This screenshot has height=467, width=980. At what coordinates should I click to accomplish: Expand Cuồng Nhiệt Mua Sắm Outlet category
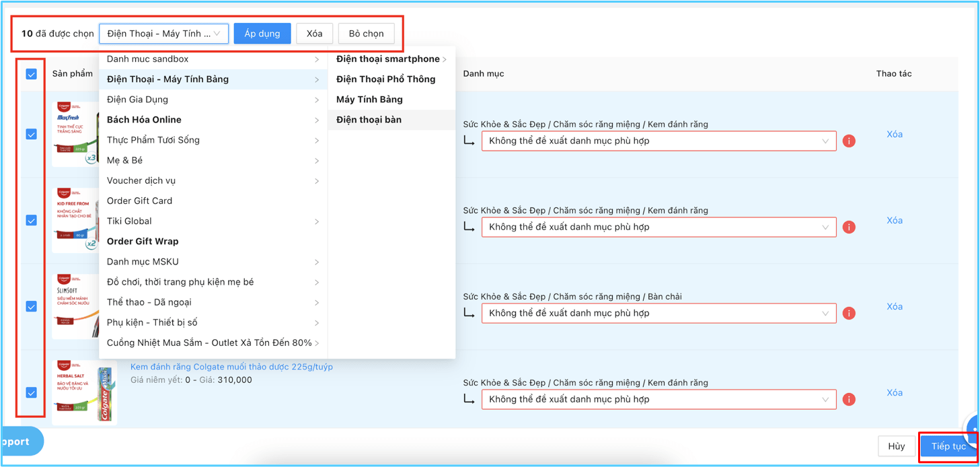coord(213,343)
